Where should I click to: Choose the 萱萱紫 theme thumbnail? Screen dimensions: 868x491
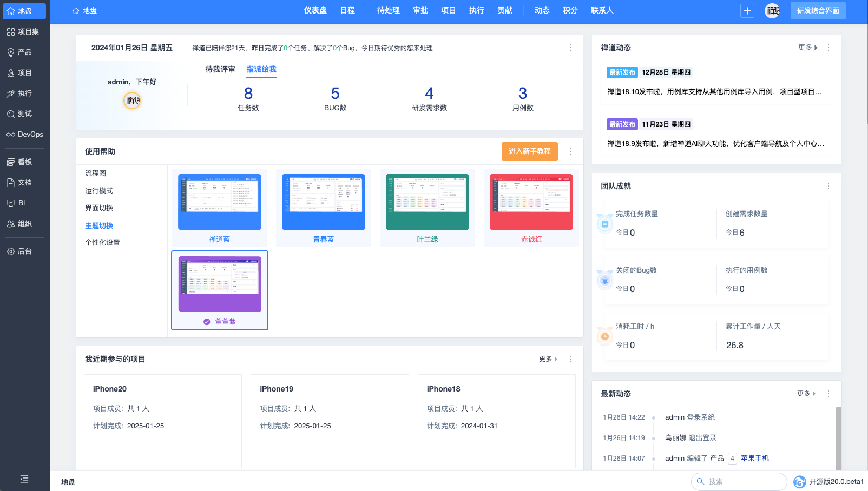coord(220,290)
